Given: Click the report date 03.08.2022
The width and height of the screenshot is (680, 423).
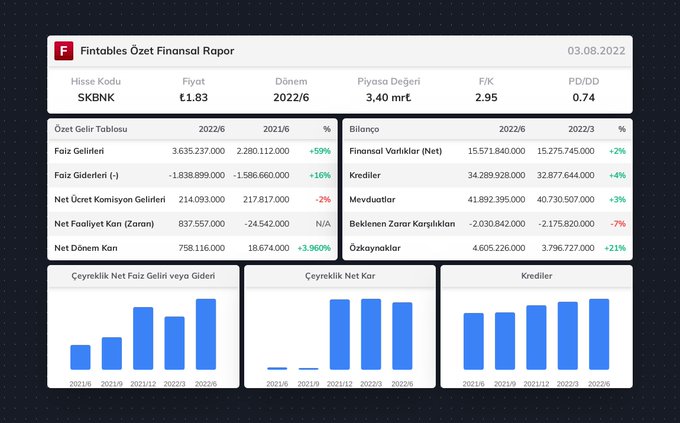Looking at the screenshot, I should point(596,51).
